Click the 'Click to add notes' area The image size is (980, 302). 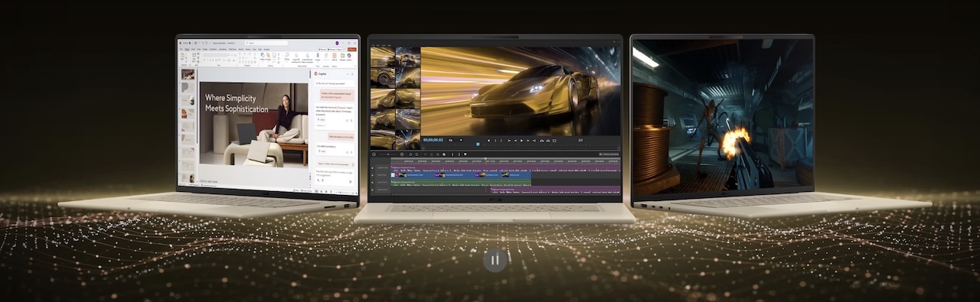pyautogui.click(x=209, y=181)
